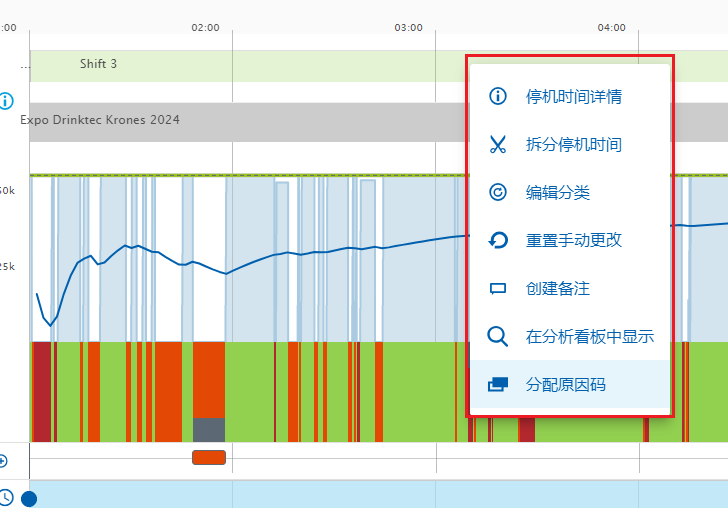Click the edit classification circular icon
The height and width of the screenshot is (508, 728).
point(497,193)
